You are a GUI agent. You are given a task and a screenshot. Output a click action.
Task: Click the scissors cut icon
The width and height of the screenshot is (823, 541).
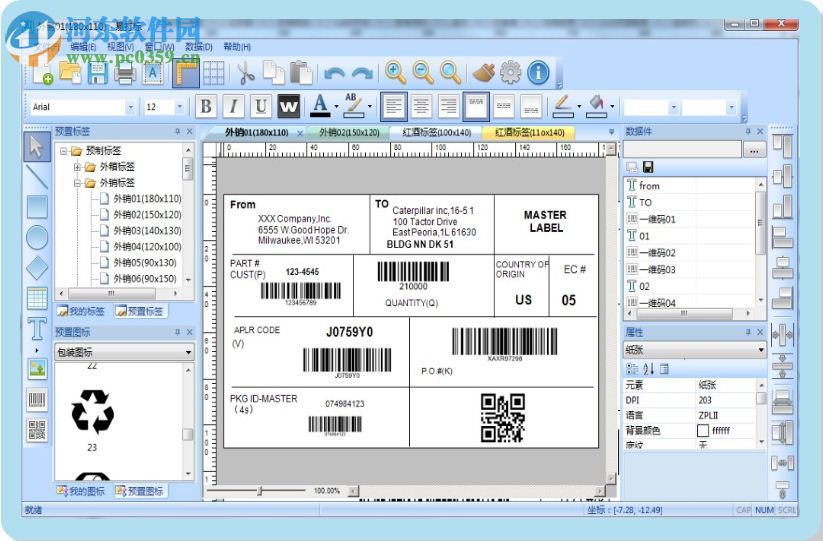point(245,72)
